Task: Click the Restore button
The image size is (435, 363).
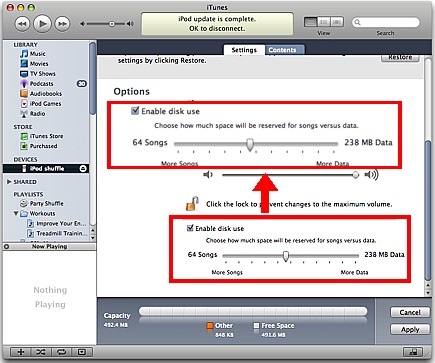Action: pos(400,57)
